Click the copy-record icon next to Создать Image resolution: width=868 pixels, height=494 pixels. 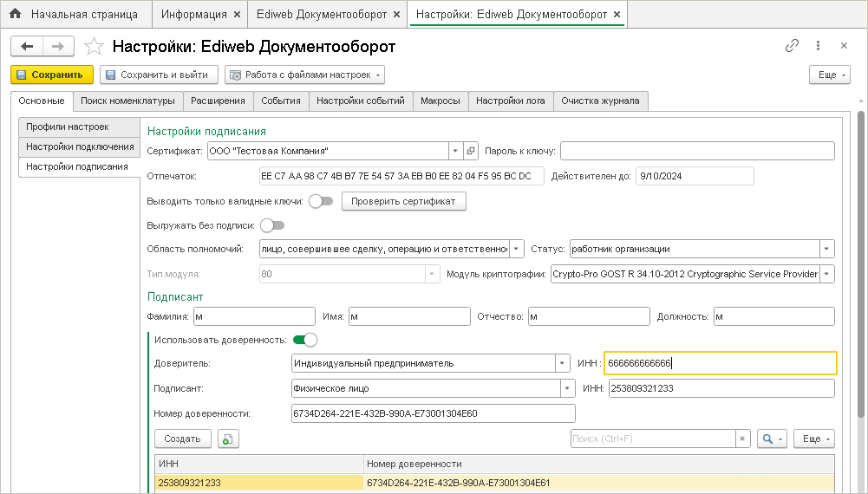[227, 439]
